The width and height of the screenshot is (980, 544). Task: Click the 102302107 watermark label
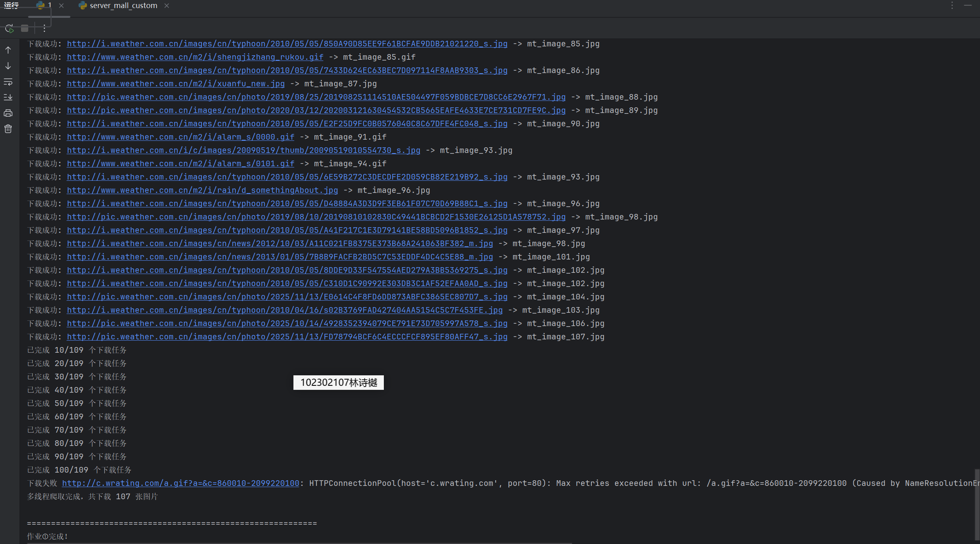coord(338,383)
